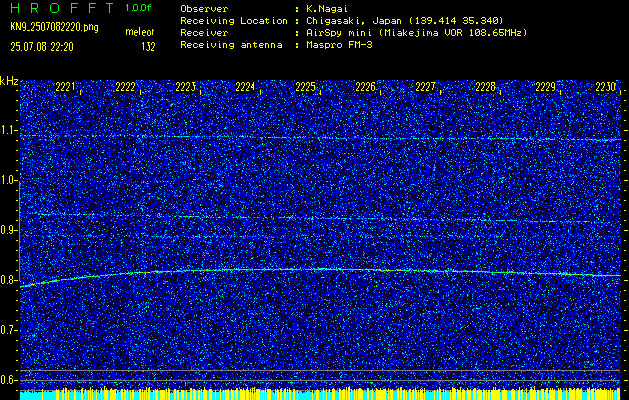
Task: Click location Chigasaki, Japan coordinates text
Action: (x=404, y=20)
